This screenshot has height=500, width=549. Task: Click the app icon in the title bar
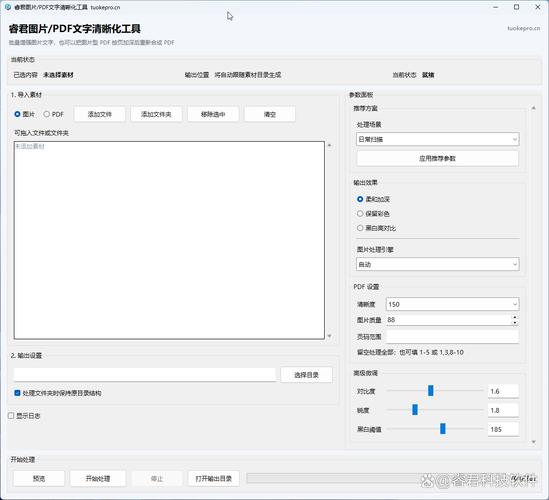tap(8, 7)
